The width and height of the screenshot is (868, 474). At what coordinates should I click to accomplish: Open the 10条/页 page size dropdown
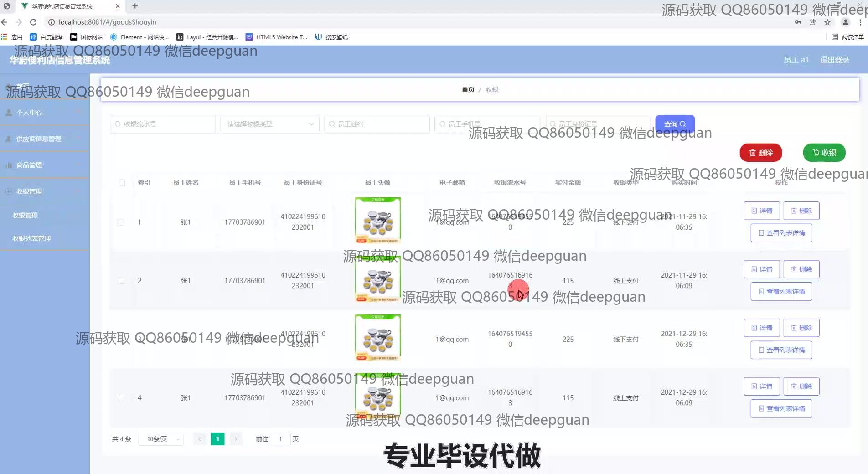(x=160, y=439)
